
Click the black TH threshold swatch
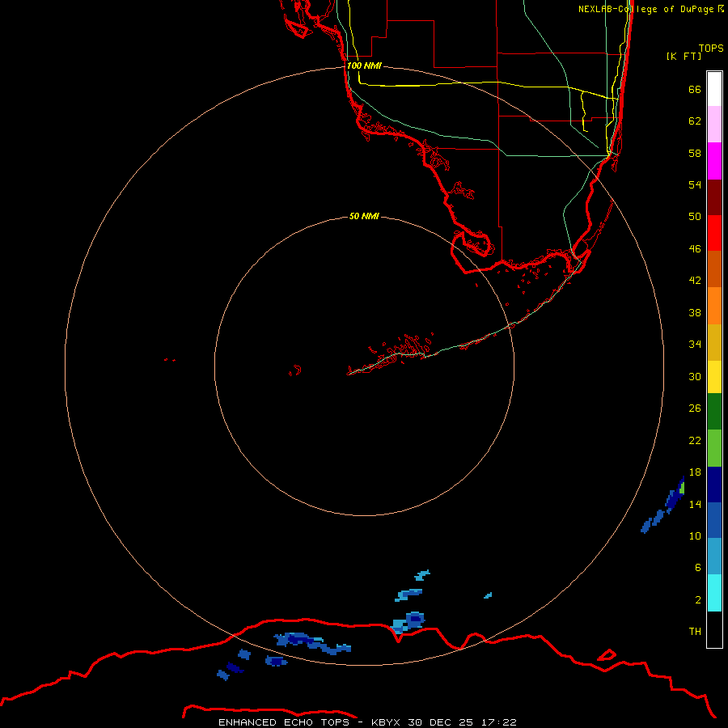pos(714,629)
